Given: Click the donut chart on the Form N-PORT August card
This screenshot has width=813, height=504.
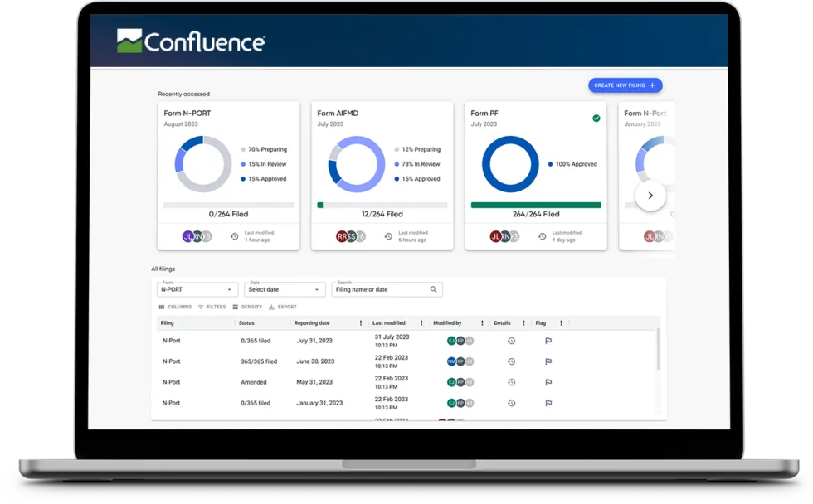Looking at the screenshot, I should click(202, 164).
